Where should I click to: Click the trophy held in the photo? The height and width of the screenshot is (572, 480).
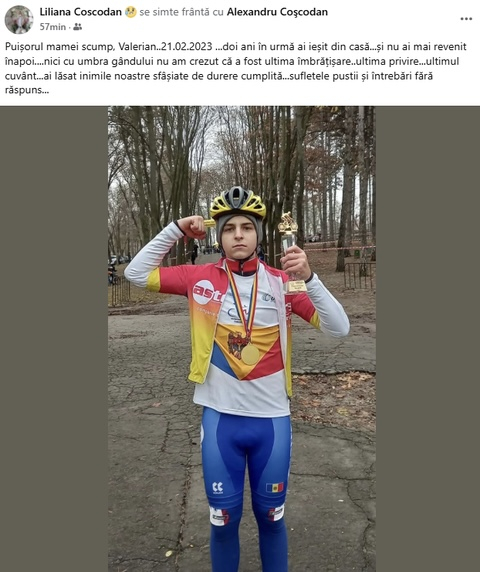[291, 252]
